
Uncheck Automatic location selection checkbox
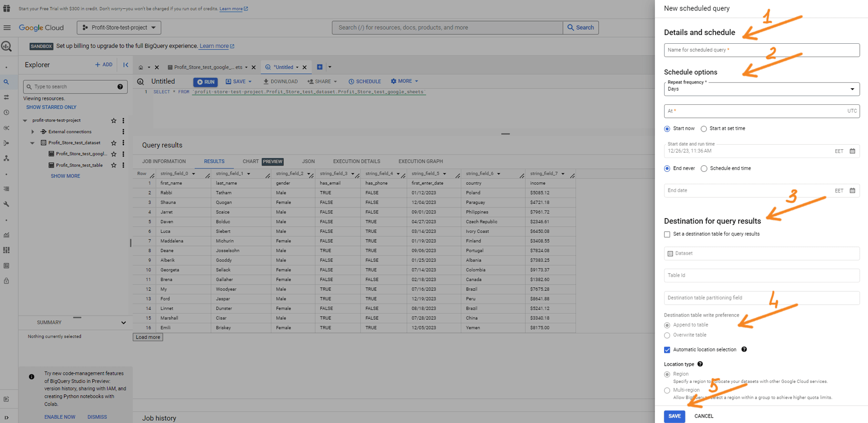tap(667, 350)
